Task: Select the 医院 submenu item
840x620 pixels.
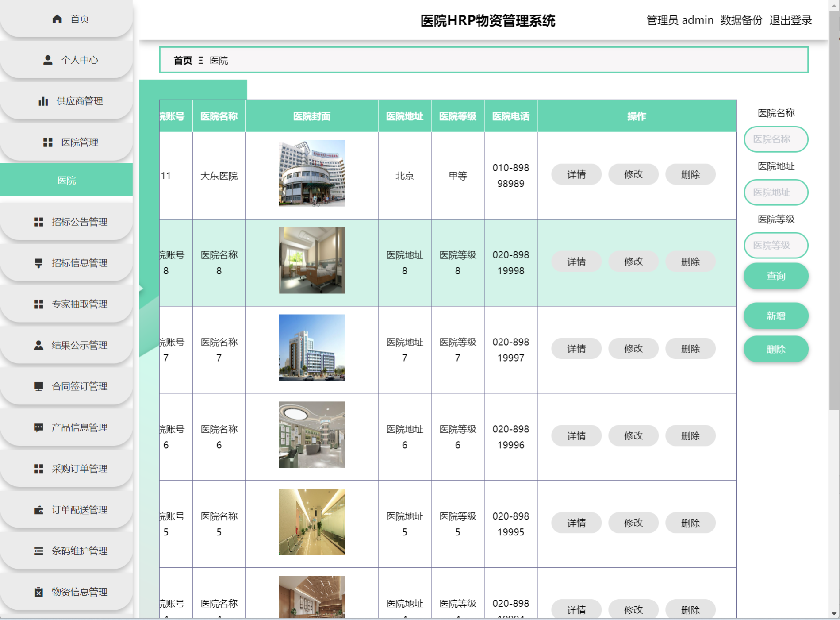Action: tap(66, 180)
